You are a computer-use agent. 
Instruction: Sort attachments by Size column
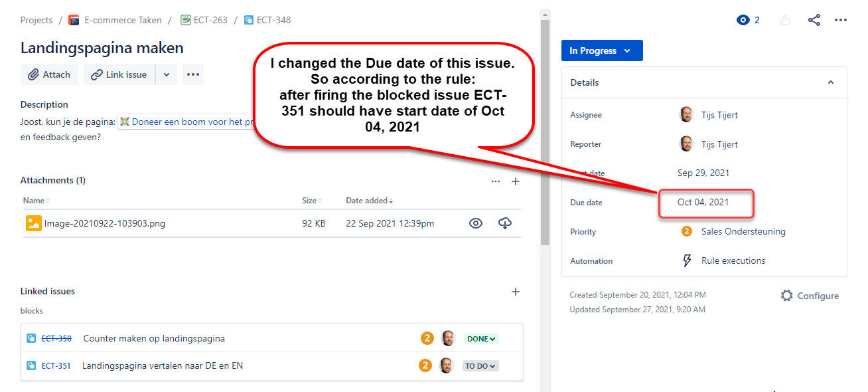(311, 201)
